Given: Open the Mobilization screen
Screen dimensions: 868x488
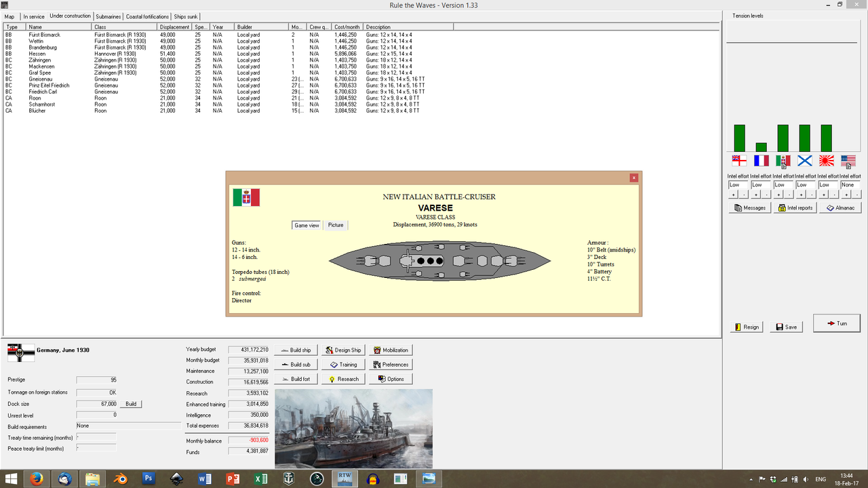Looking at the screenshot, I should tap(391, 350).
